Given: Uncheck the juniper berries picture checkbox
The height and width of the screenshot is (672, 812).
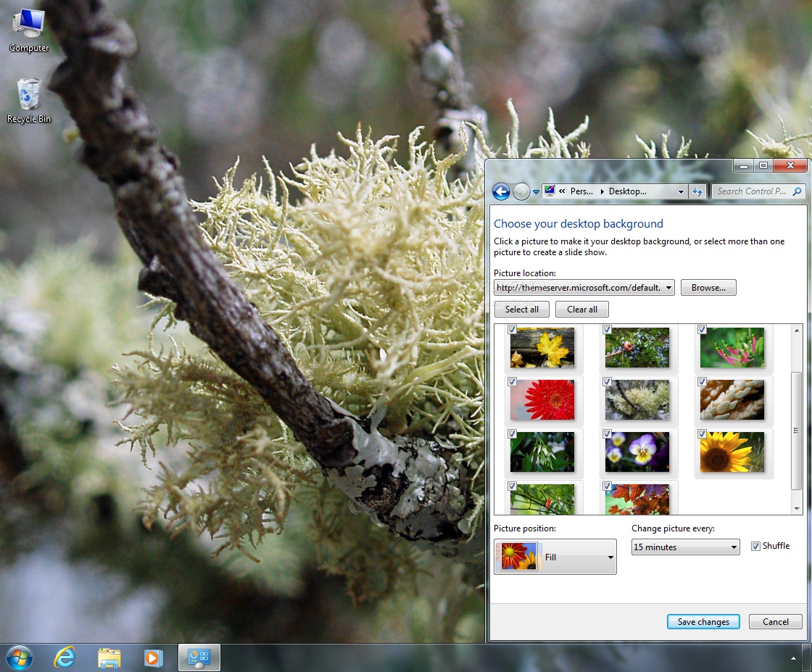Looking at the screenshot, I should click(x=607, y=329).
